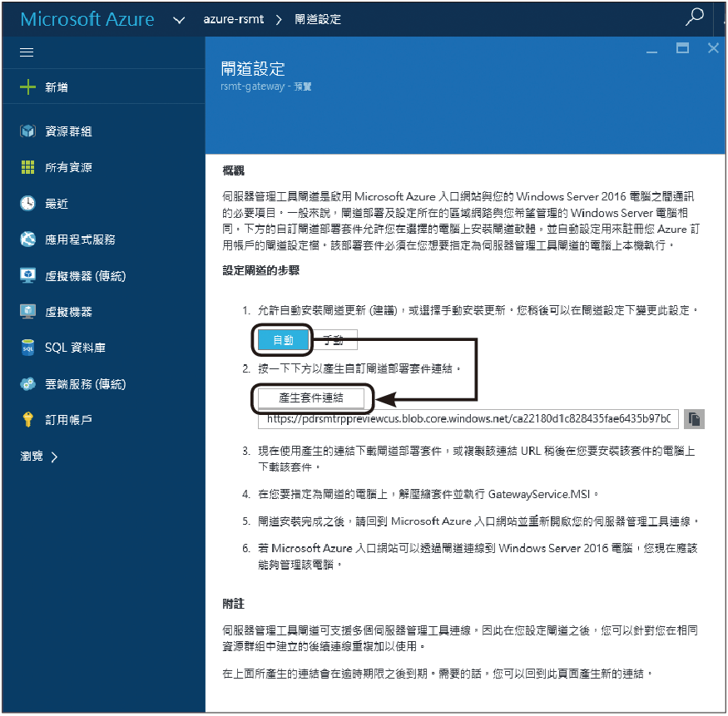728x716 pixels.
Task: Open the hamburger menu in sidebar
Action: (x=27, y=52)
